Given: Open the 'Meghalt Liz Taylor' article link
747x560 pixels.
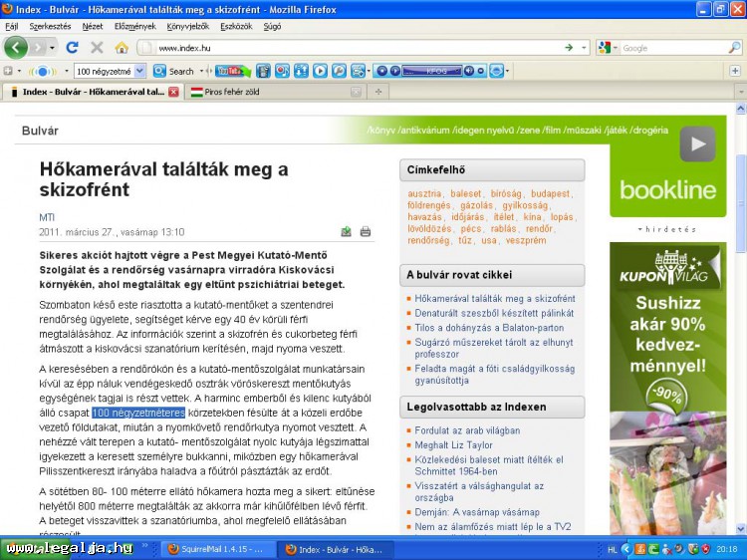Looking at the screenshot, I should [x=453, y=445].
